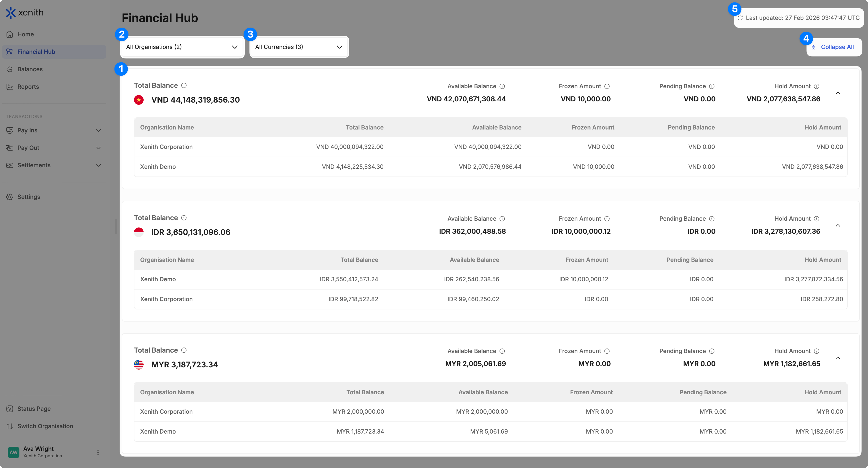Open the All Currencies dropdown
This screenshot has width=868, height=468.
(299, 47)
